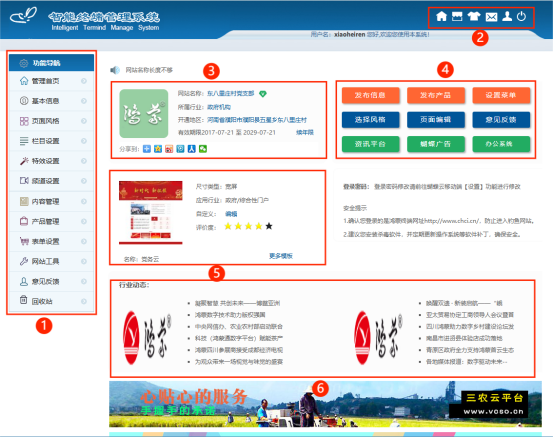Click the blue plus share icon

click(x=147, y=149)
